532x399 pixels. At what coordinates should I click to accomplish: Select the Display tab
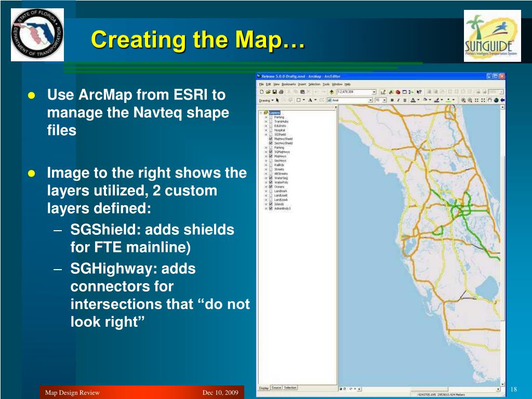[264, 388]
